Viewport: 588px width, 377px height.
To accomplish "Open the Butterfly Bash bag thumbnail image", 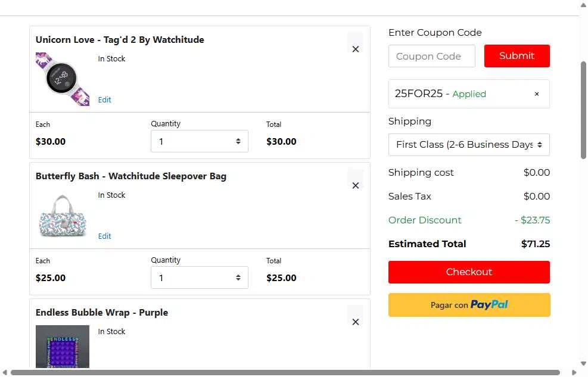I will point(63,216).
